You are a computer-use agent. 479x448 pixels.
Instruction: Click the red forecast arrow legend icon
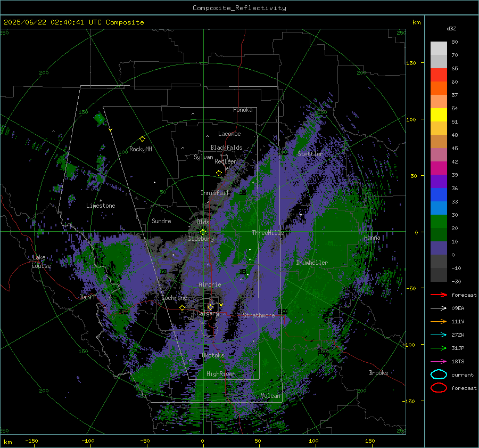coord(439,295)
